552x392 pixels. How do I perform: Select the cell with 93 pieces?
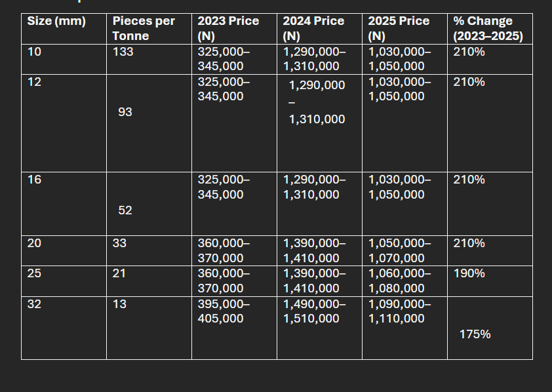(125, 112)
